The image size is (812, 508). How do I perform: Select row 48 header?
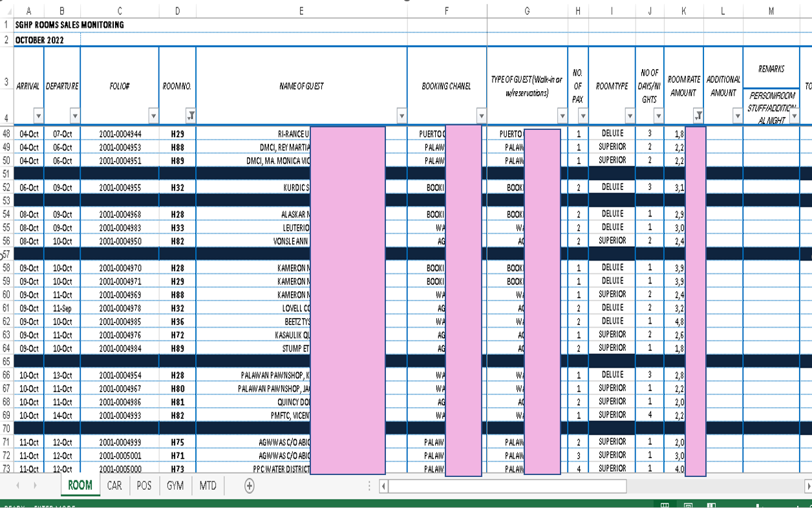click(6, 133)
